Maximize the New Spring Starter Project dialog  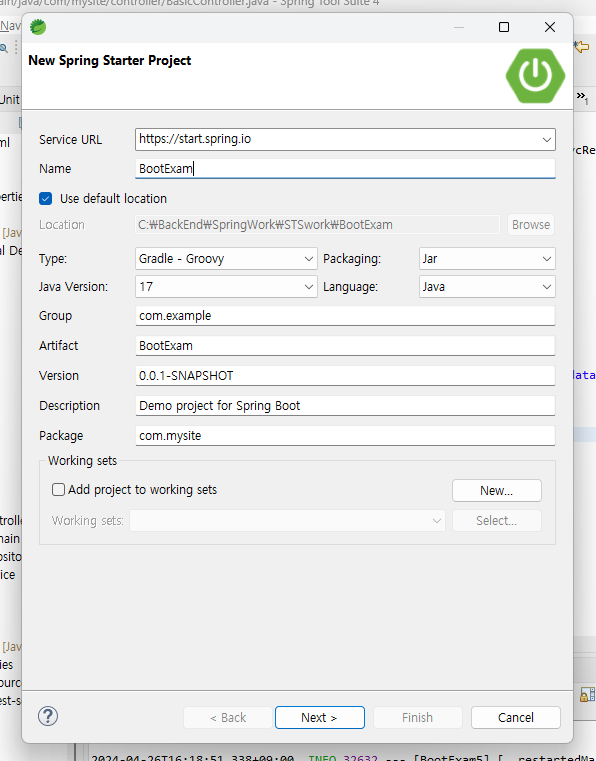point(504,27)
